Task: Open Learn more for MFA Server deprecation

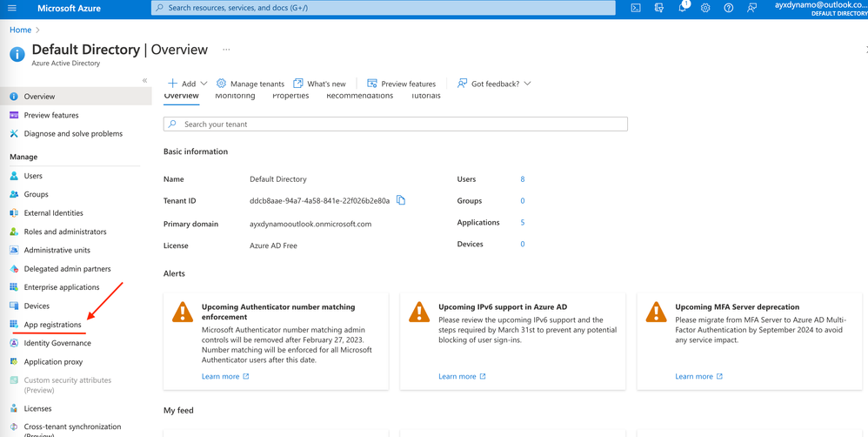Action: (x=698, y=376)
